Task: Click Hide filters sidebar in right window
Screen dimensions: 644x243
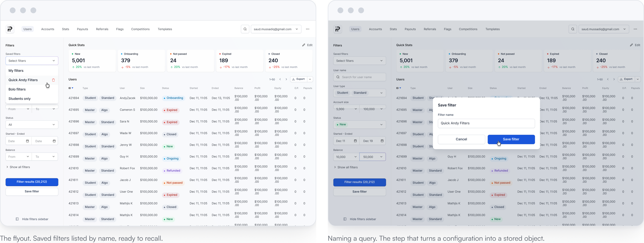Action: tap(360, 219)
